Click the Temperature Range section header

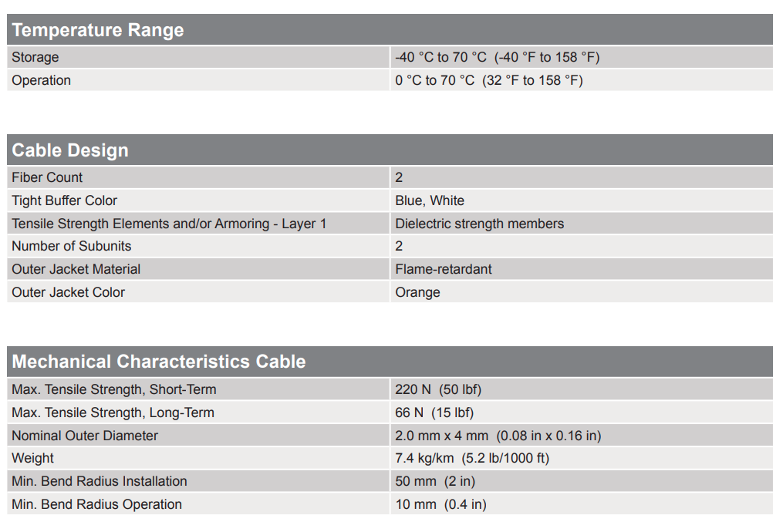[98, 30]
